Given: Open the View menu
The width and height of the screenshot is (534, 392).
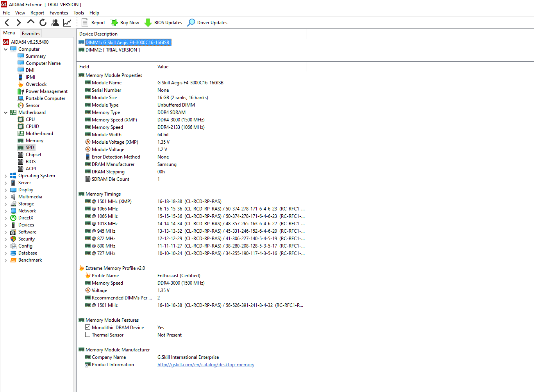Looking at the screenshot, I should (x=20, y=13).
